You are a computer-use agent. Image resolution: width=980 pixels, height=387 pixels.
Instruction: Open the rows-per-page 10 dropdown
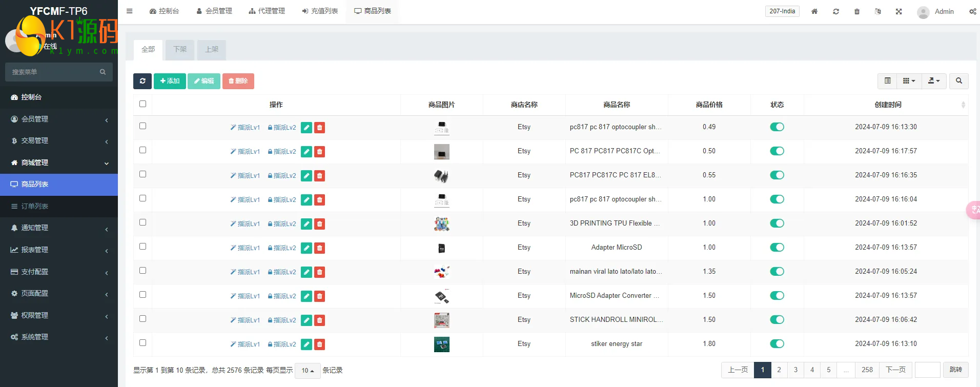(x=308, y=371)
